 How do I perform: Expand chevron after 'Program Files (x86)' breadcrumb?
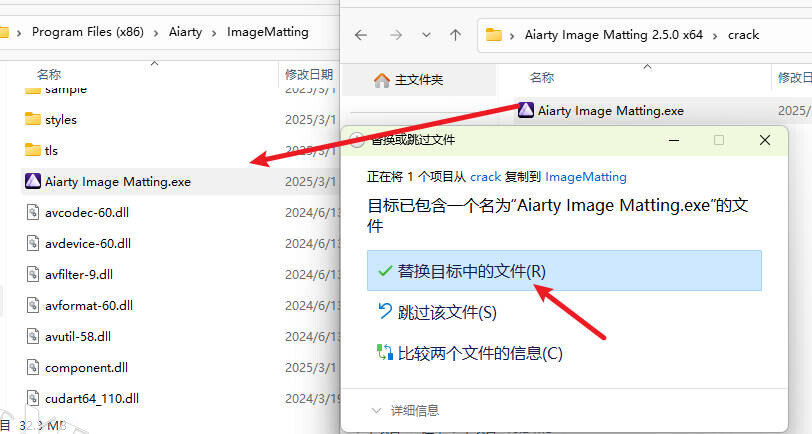156,33
